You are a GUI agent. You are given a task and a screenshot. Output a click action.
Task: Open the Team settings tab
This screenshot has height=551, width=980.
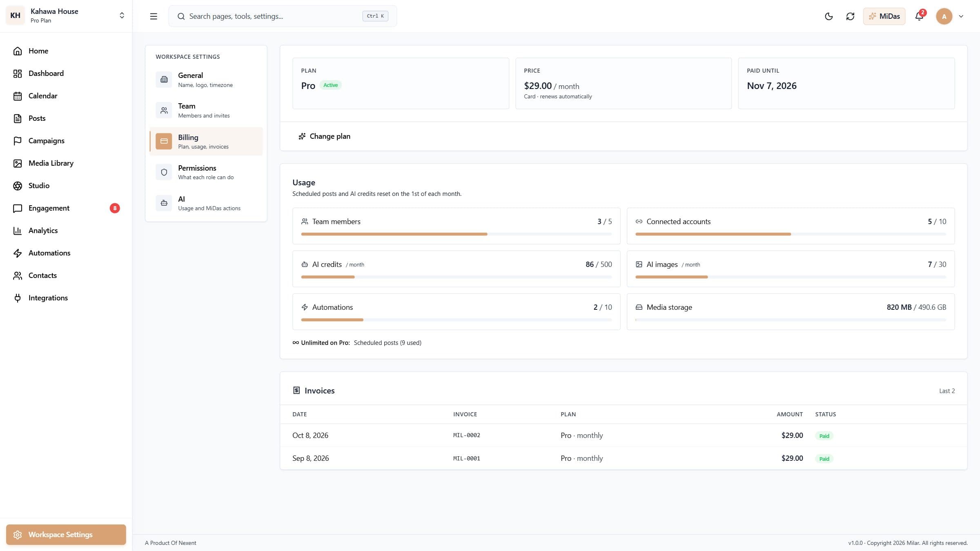(206, 110)
